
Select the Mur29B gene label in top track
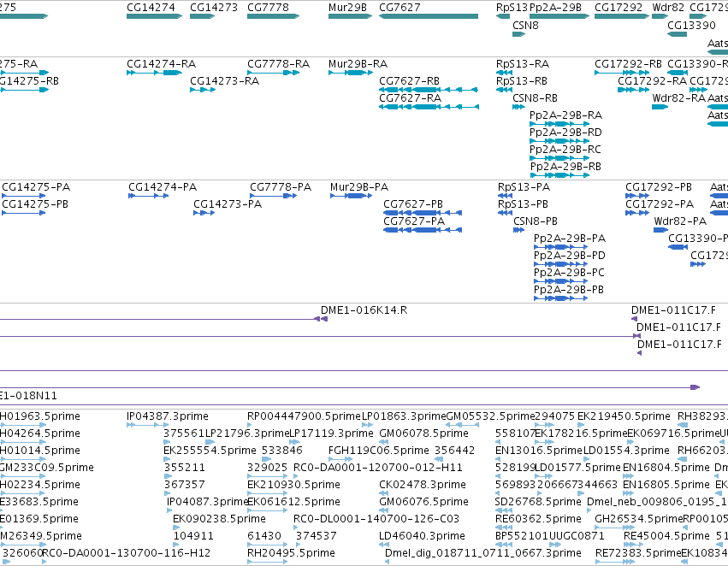[x=347, y=8]
